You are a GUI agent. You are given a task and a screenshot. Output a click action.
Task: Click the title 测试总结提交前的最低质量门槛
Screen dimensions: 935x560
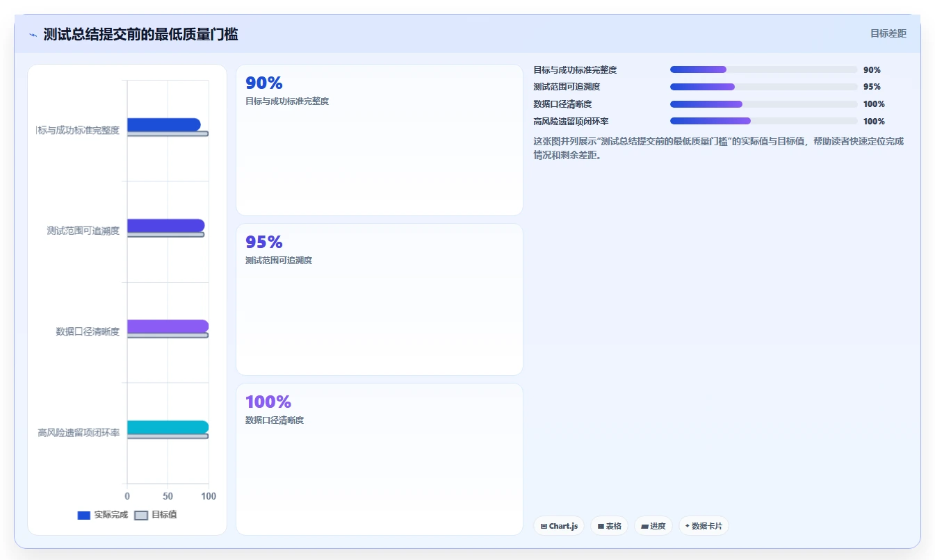(x=140, y=34)
